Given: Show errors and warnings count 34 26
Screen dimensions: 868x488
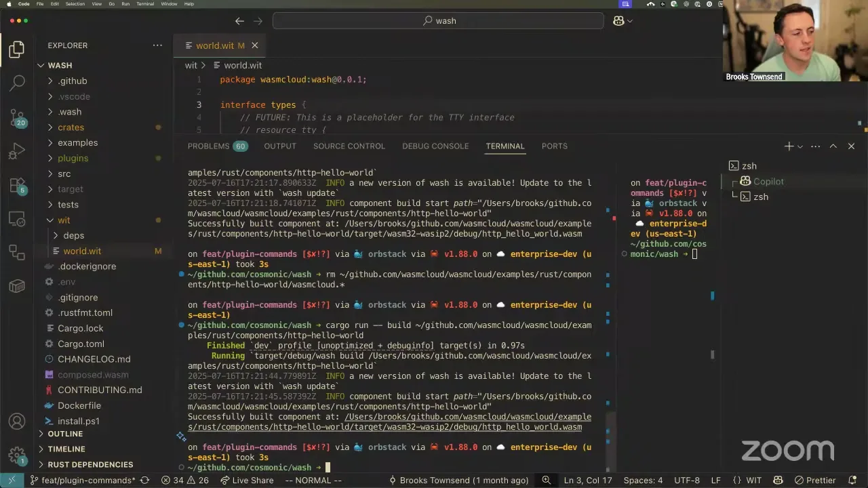Looking at the screenshot, I should (x=185, y=481).
